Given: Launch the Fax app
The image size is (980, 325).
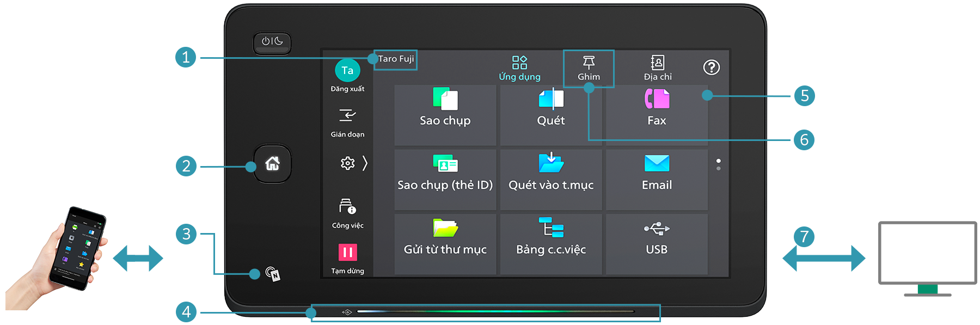Looking at the screenshot, I should 657,115.
